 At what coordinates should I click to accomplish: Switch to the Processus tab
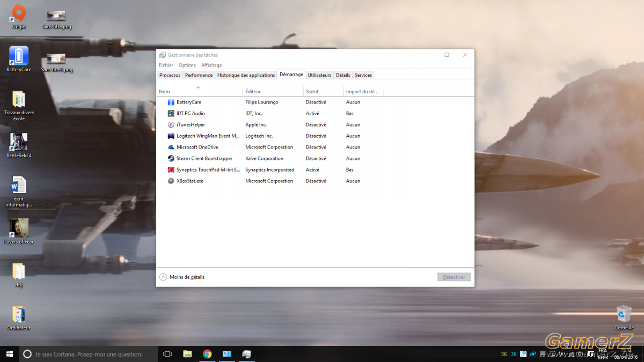coord(170,75)
